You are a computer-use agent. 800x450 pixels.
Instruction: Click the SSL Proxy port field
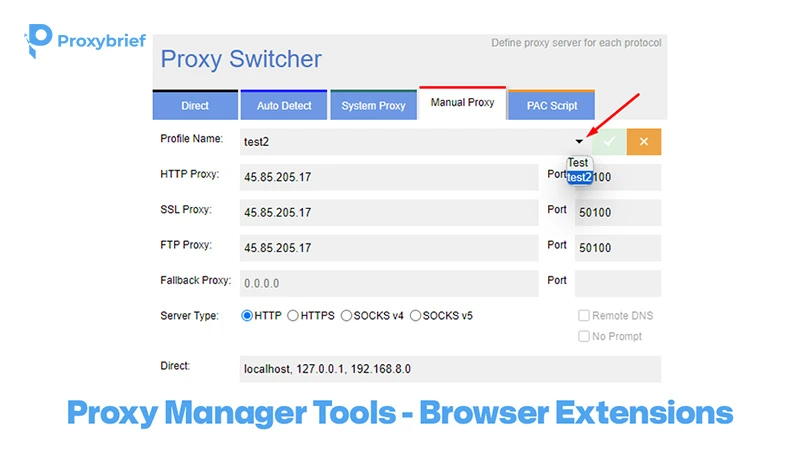point(618,212)
